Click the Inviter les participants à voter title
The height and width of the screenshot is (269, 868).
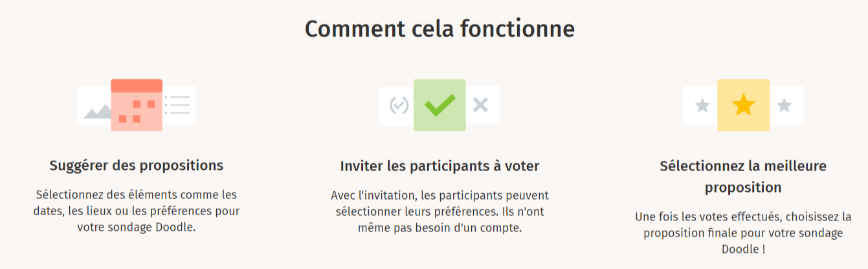click(440, 166)
